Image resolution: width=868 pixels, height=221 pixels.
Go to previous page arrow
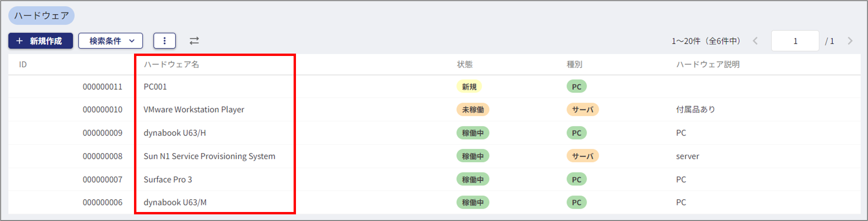tap(755, 41)
